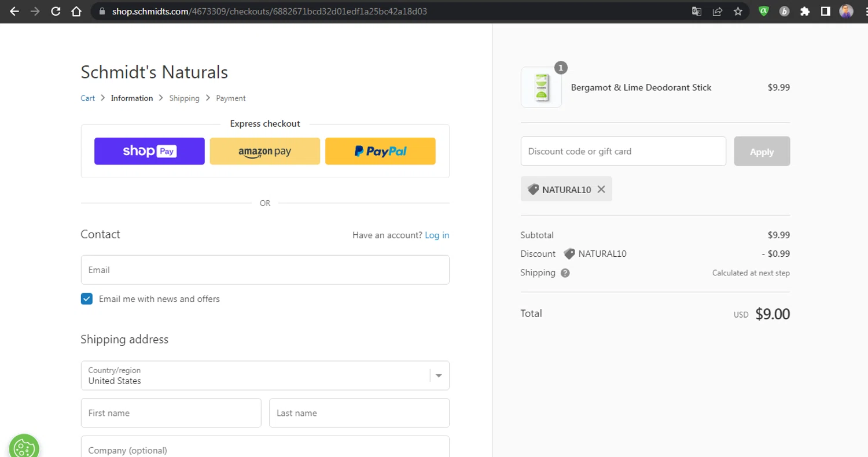Open the Extensions puzzle icon
The width and height of the screenshot is (868, 457).
[x=805, y=11]
